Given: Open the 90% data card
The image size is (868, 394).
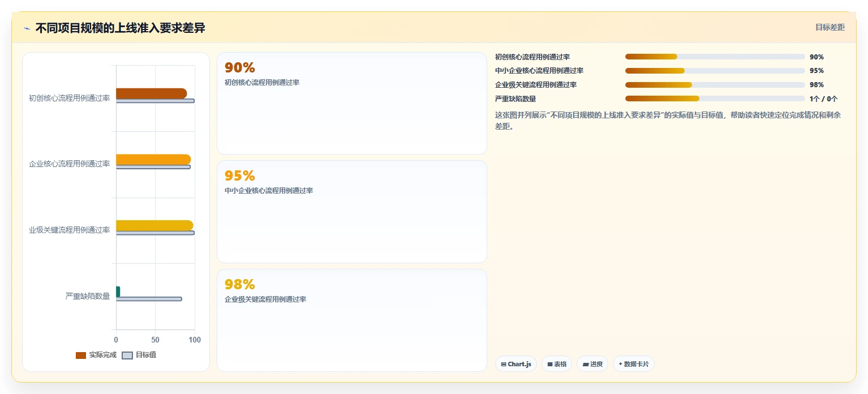Looking at the screenshot, I should [x=351, y=103].
